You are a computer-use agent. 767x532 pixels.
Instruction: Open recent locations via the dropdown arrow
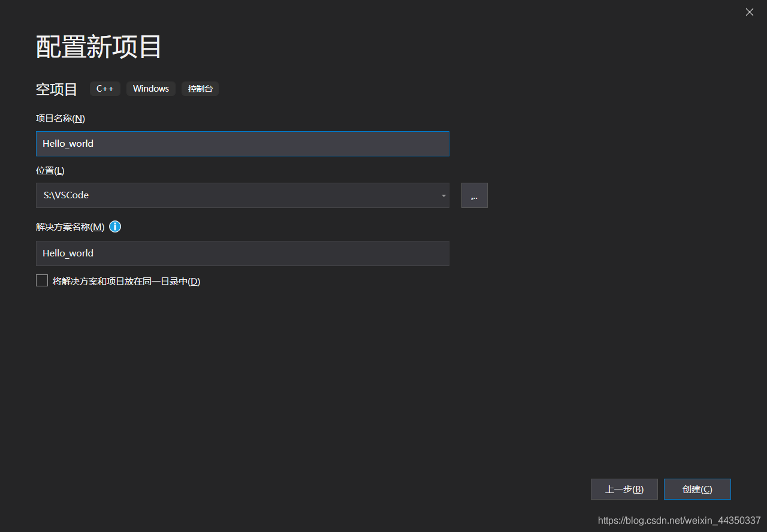pos(443,195)
